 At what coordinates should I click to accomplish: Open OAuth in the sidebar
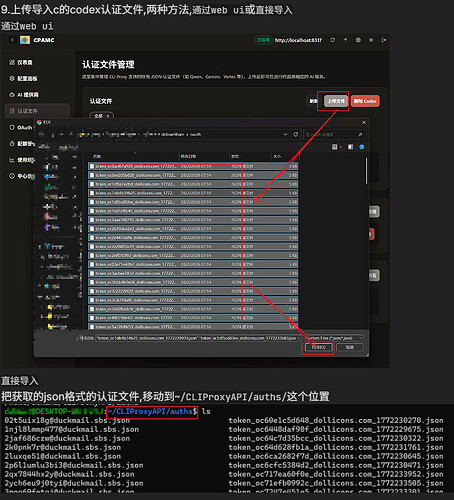point(21,127)
